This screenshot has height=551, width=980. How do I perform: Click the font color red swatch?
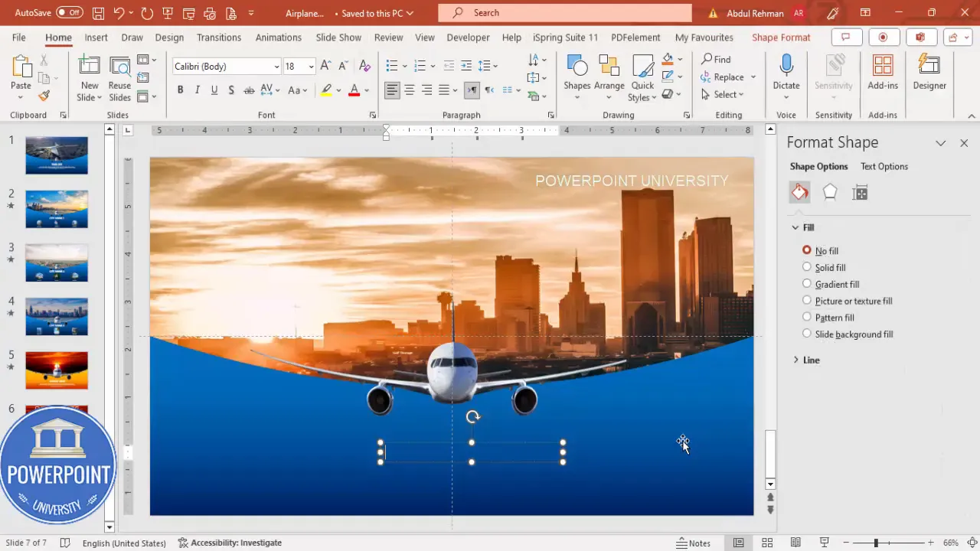point(354,90)
